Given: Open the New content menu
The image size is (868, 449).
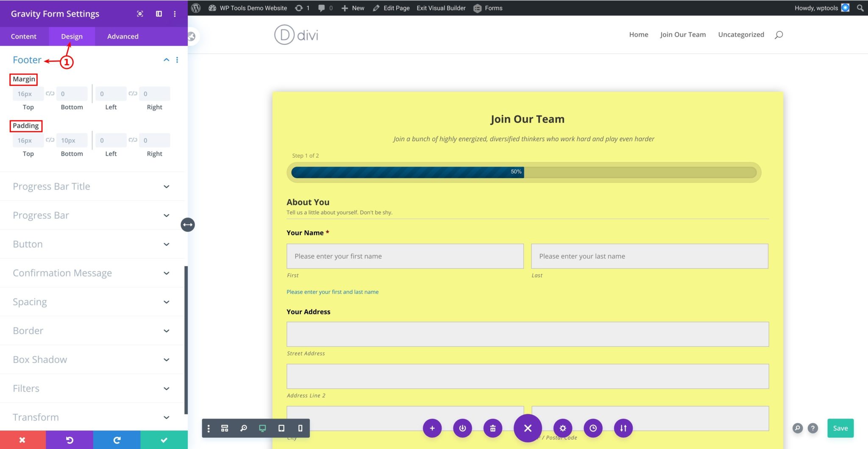Looking at the screenshot, I should pyautogui.click(x=353, y=8).
